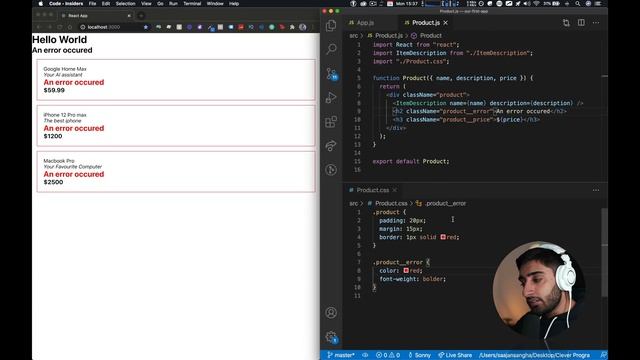Click the Google Home Max product name
The height and width of the screenshot is (360, 640).
point(65,69)
